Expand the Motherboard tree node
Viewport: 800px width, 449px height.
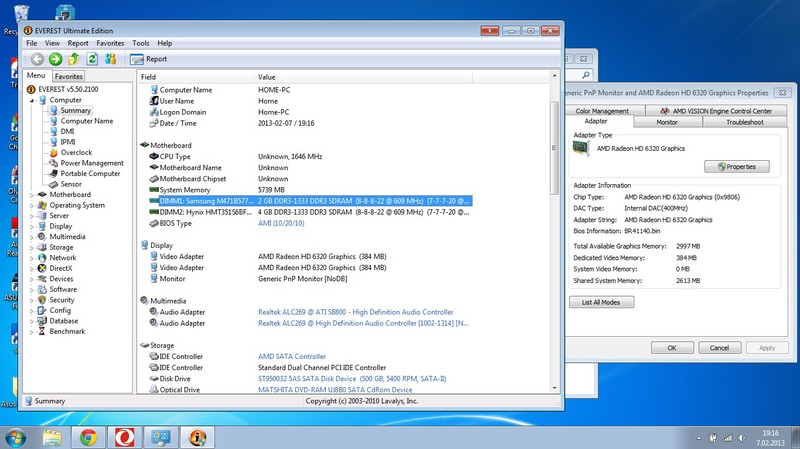point(32,195)
